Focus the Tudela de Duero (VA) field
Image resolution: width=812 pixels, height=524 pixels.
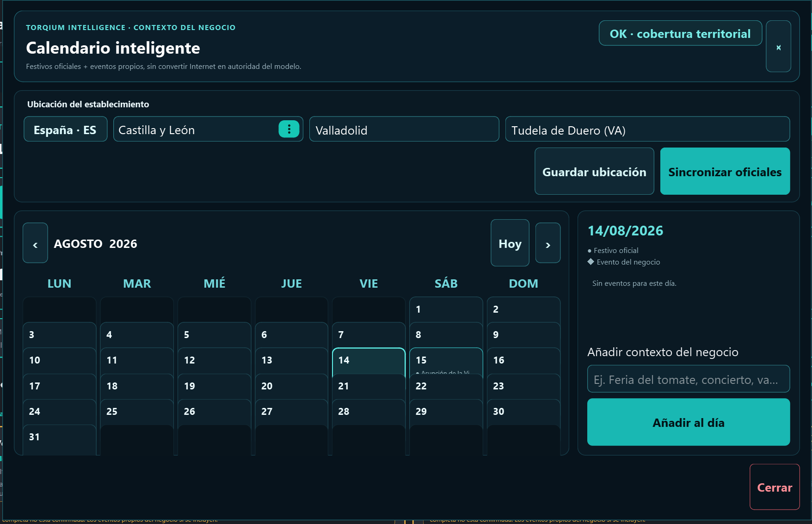647,129
